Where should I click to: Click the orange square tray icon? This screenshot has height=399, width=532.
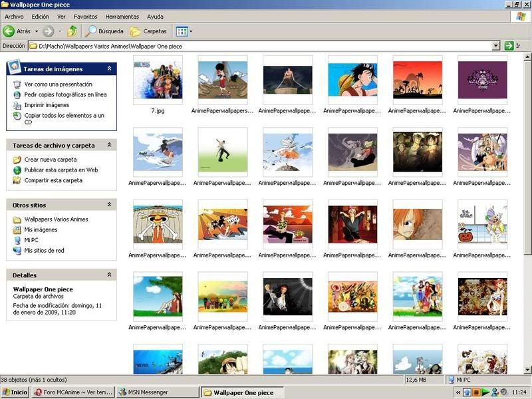(x=476, y=392)
